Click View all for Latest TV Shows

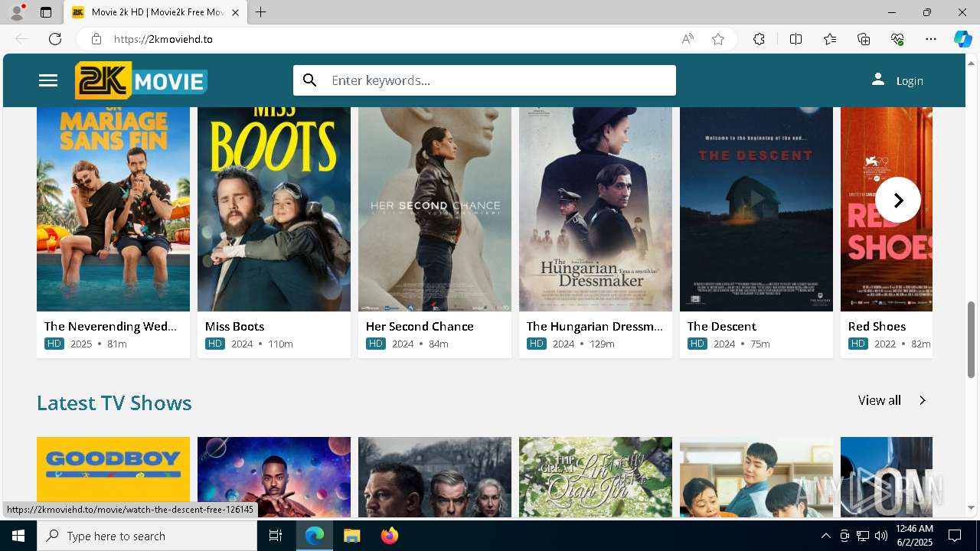click(879, 400)
